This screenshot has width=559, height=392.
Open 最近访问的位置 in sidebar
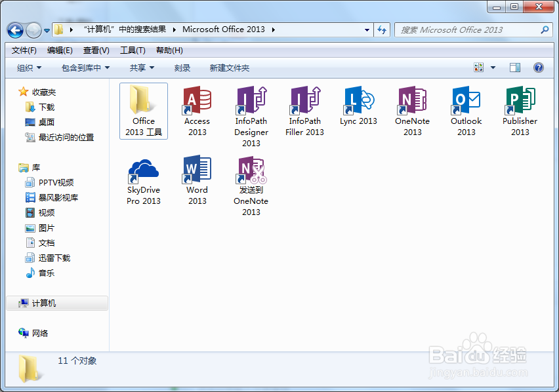[60, 138]
